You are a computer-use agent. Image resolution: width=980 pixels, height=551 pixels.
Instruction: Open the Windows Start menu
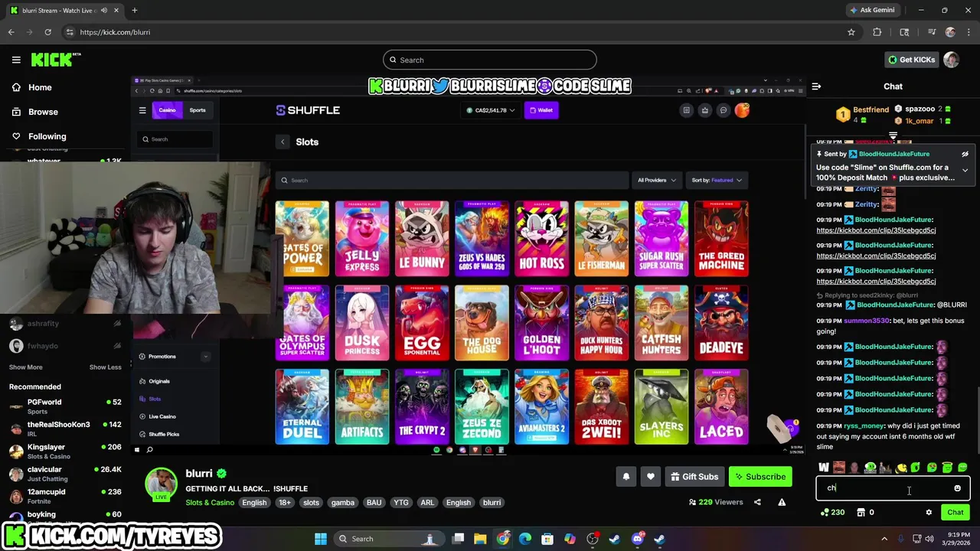320,539
